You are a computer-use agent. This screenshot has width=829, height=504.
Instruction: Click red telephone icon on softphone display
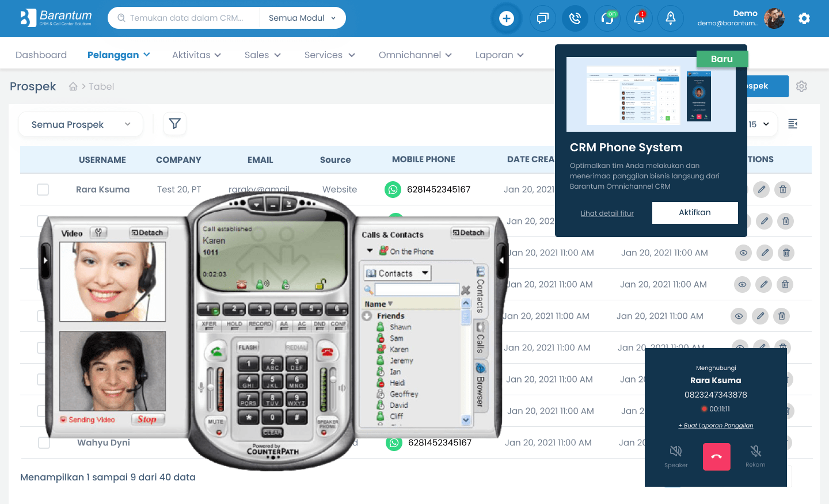tap(242, 284)
